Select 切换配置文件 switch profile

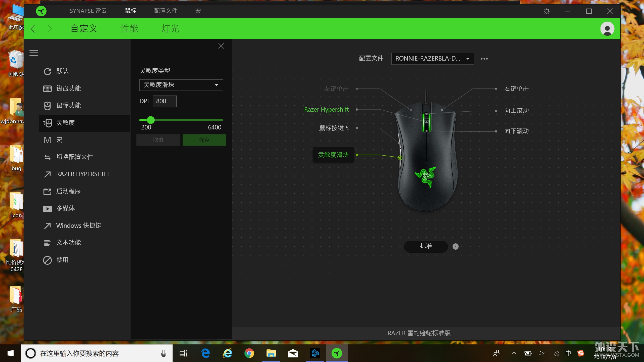85,157
